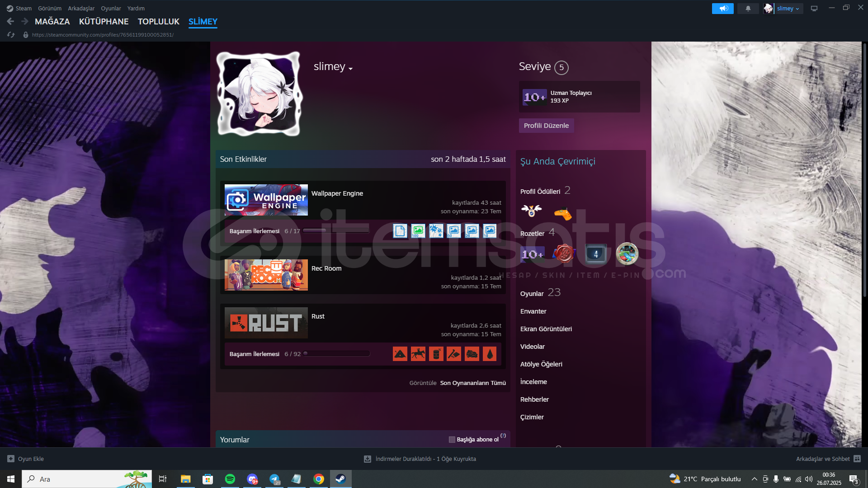
Task: Click Rust's hatchet achievement icon
Action: [x=454, y=354]
